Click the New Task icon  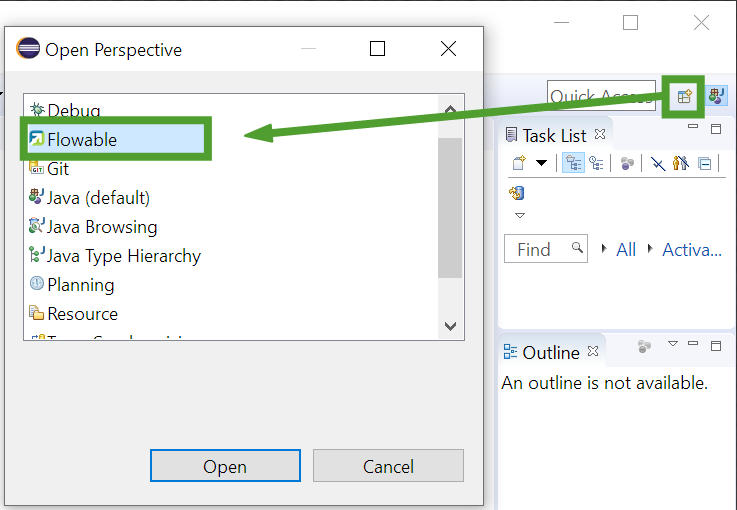coord(519,163)
